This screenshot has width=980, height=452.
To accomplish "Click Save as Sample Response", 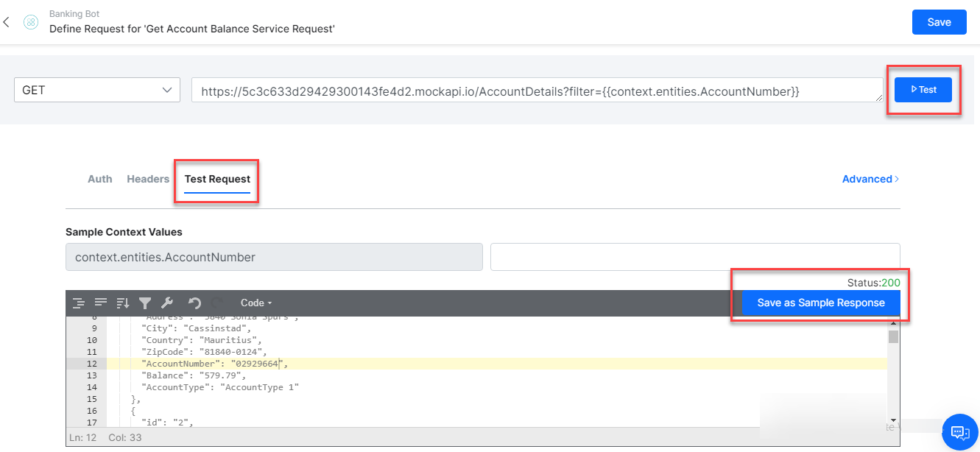I will [819, 303].
